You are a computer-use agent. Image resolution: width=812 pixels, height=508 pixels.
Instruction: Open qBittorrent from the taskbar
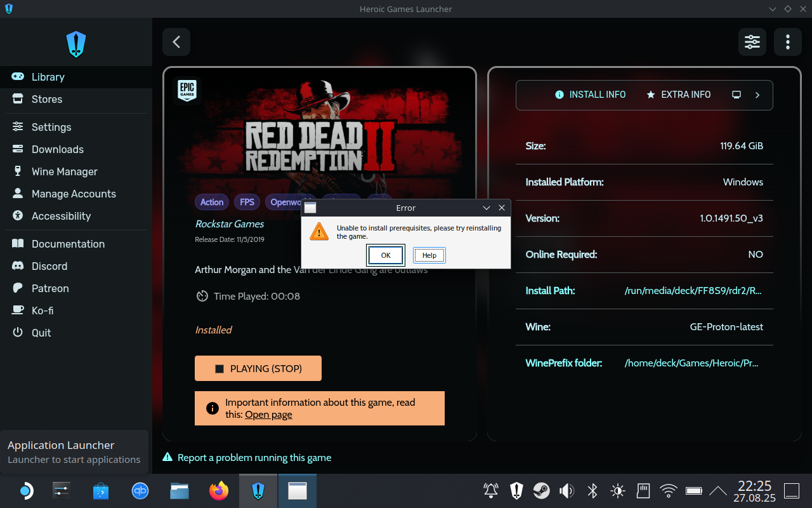[140, 491]
